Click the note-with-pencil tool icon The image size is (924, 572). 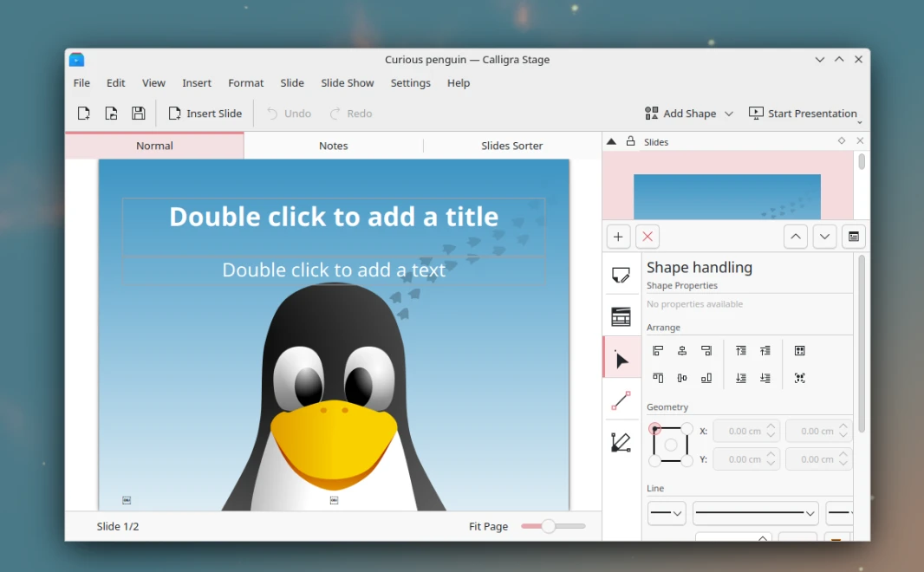coord(621,275)
